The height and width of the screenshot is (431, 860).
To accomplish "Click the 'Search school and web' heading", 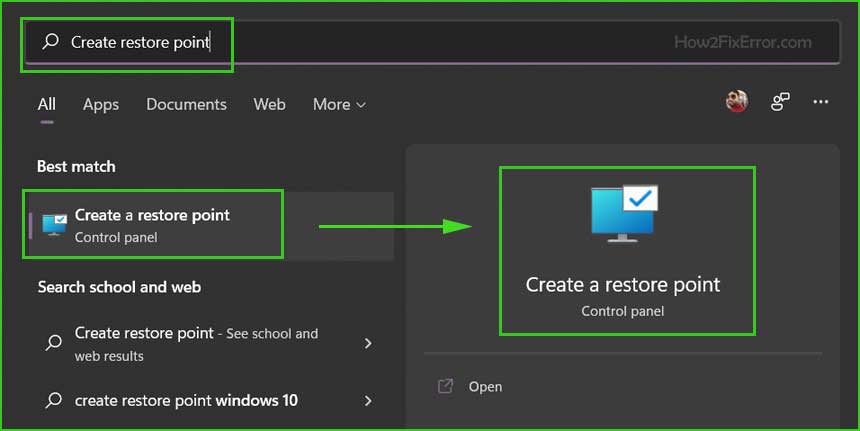I will tap(119, 287).
